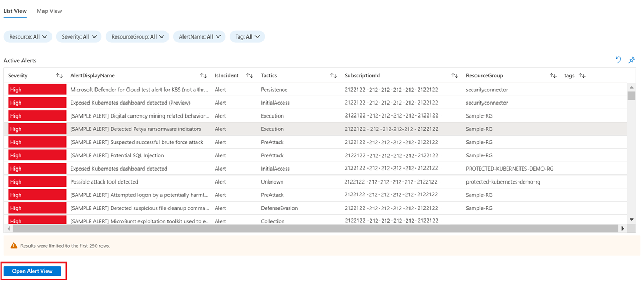Sort by SubscriptionId column arrows
The width and height of the screenshot is (644, 285).
(x=455, y=76)
